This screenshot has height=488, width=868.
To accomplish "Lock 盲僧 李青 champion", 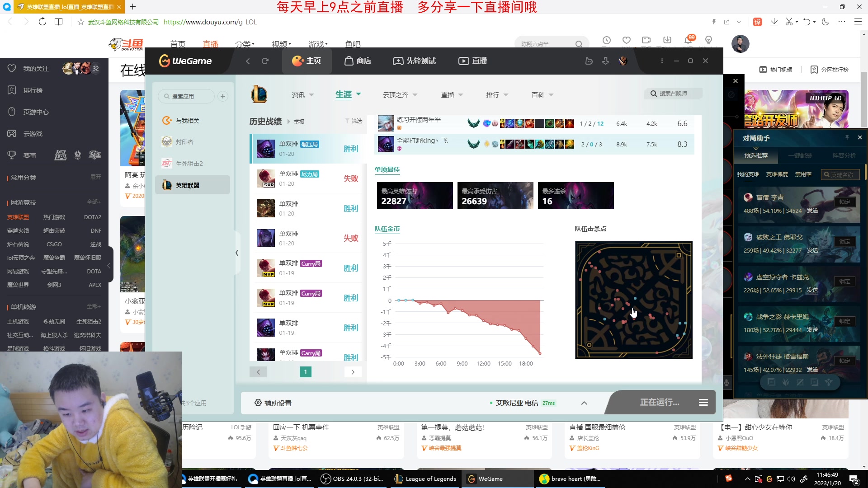I will (x=844, y=202).
